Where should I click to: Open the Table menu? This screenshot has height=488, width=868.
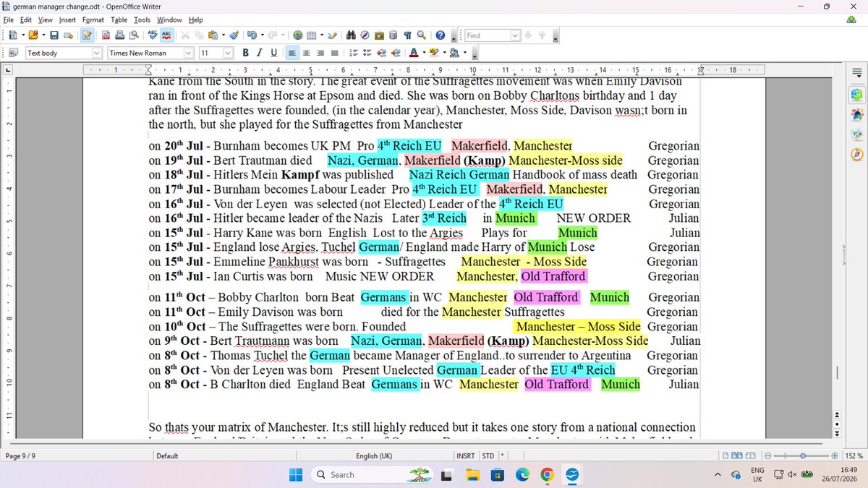pos(119,20)
